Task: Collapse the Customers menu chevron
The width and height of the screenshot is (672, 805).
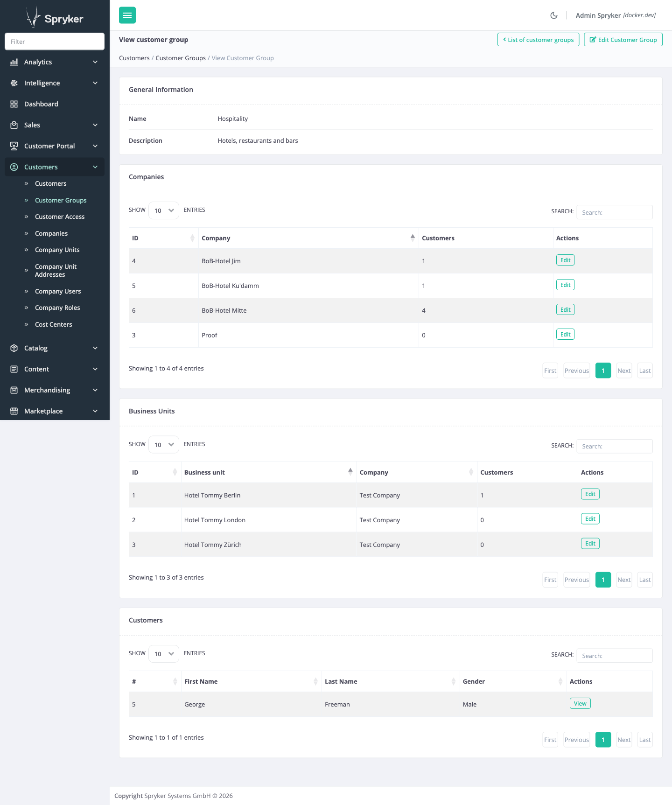Action: point(95,167)
